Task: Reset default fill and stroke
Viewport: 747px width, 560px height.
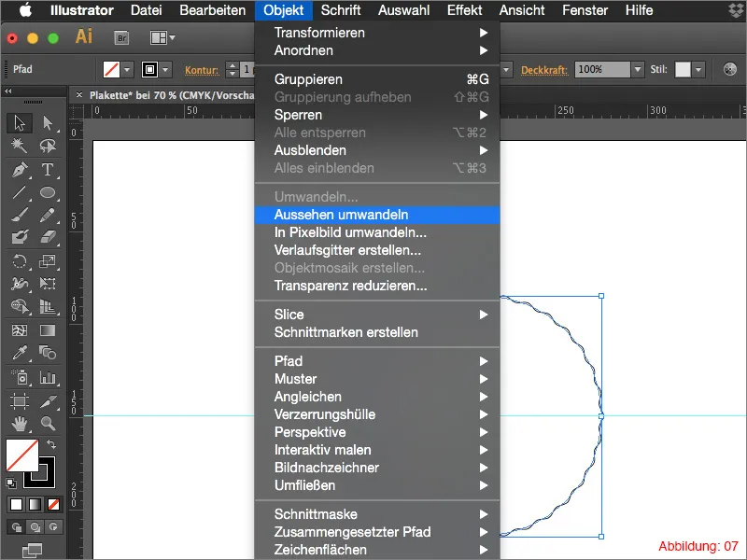Action: click(11, 483)
